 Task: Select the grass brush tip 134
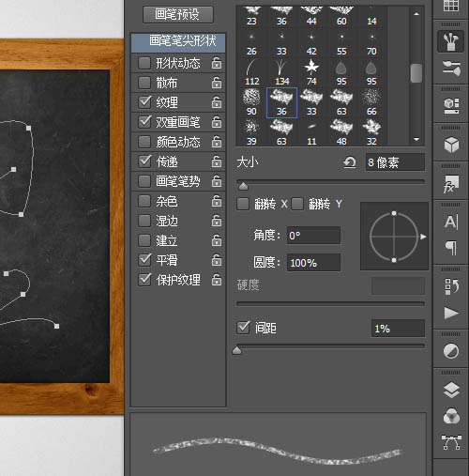click(281, 72)
